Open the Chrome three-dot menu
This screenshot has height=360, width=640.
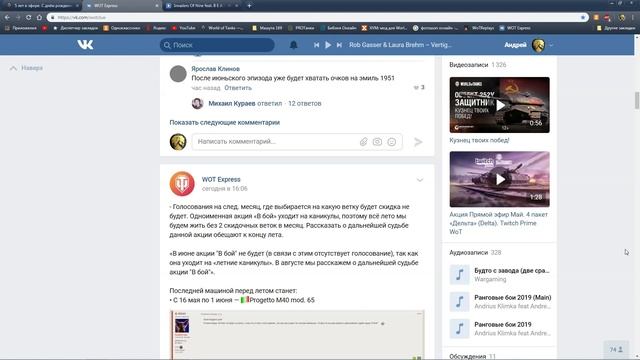click(634, 17)
